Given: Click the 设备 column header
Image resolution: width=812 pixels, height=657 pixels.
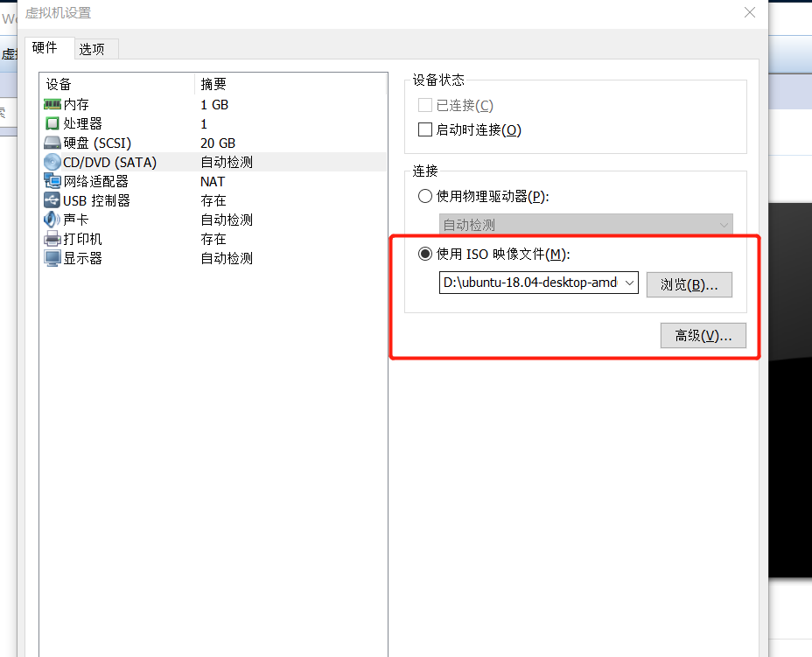Looking at the screenshot, I should [59, 84].
